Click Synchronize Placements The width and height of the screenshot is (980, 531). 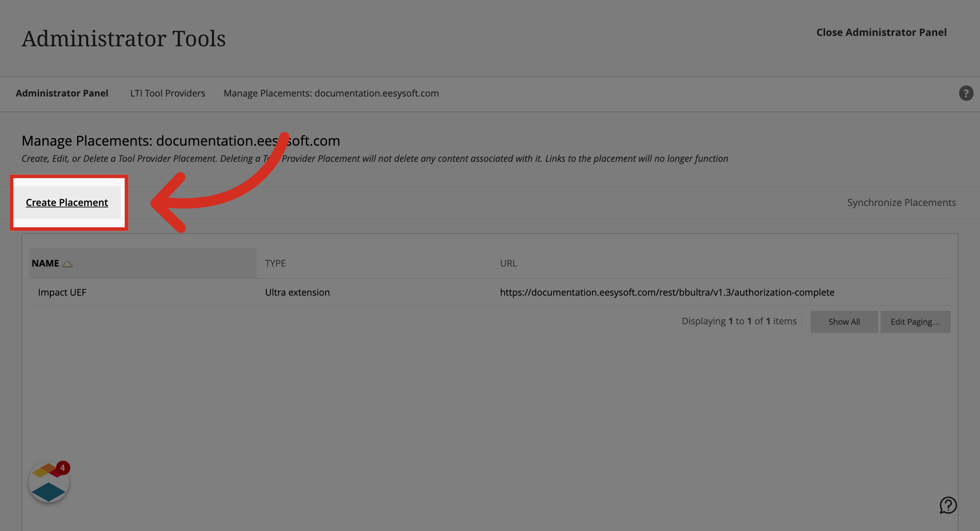pos(901,202)
